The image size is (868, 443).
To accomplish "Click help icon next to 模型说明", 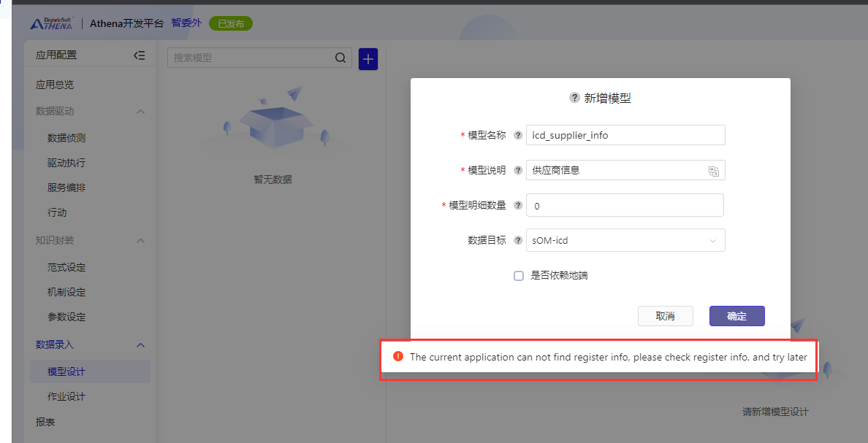I will click(518, 170).
